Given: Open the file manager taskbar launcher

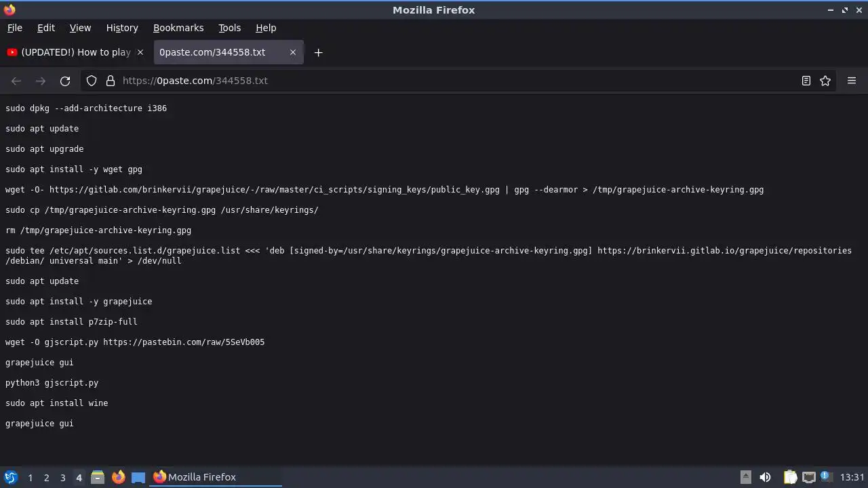Looking at the screenshot, I should pyautogui.click(x=98, y=477).
